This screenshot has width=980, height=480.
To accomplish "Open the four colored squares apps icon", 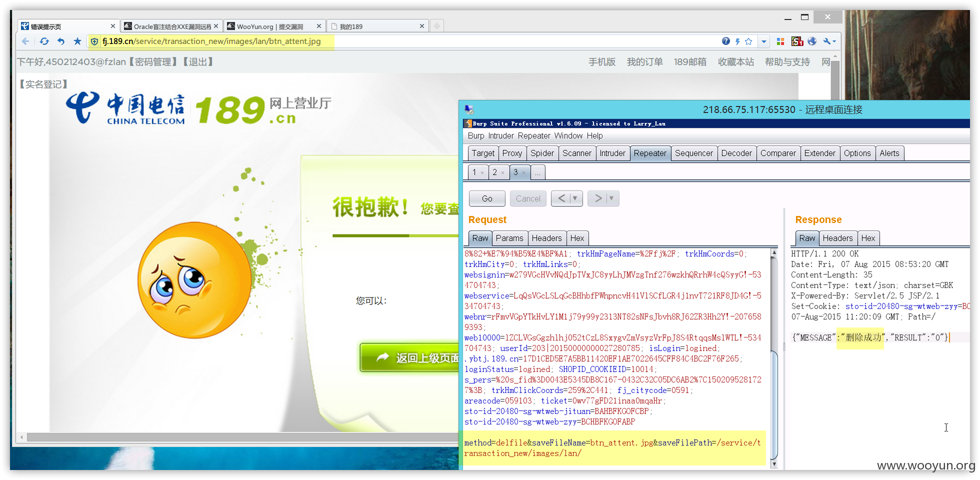I will click(x=780, y=41).
